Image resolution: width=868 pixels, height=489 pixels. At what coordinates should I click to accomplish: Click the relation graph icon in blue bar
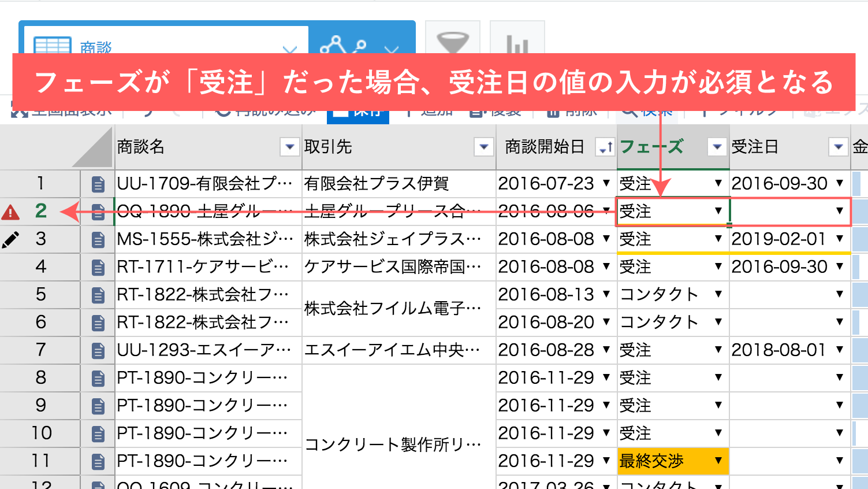click(343, 45)
